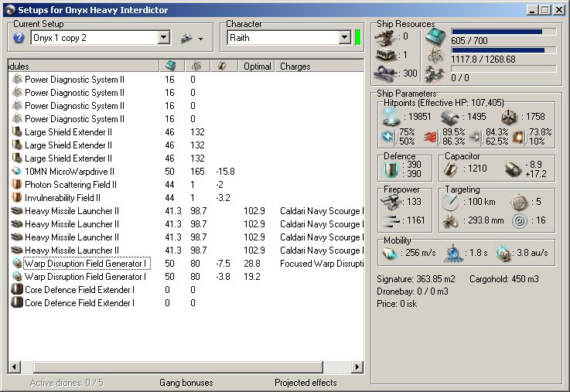The height and width of the screenshot is (392, 570).
Task: Click the thermal resistance flame icon
Action: [432, 137]
